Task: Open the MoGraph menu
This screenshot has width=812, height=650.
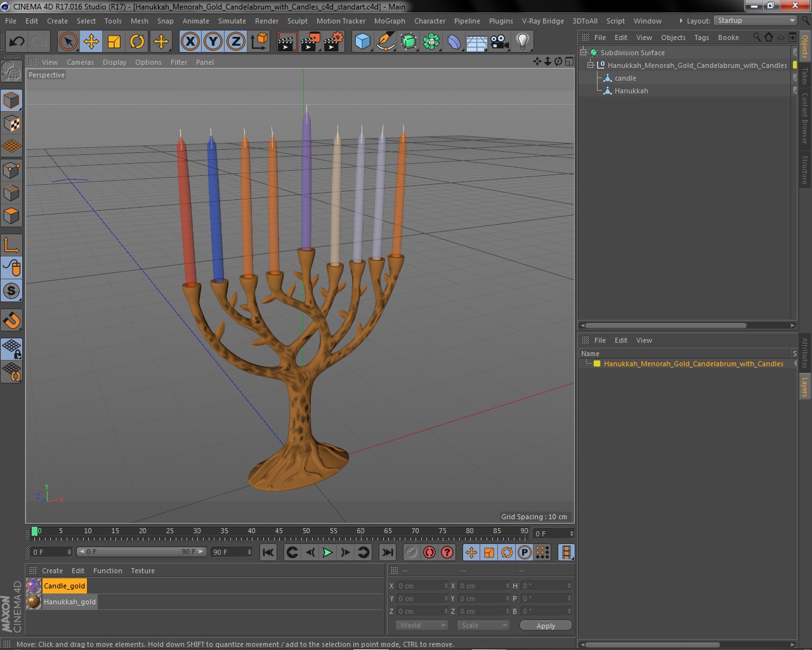Action: [390, 21]
